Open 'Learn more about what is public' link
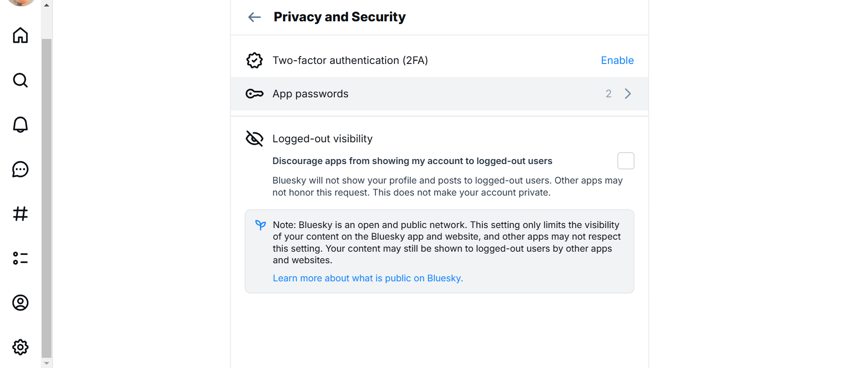 tap(368, 278)
